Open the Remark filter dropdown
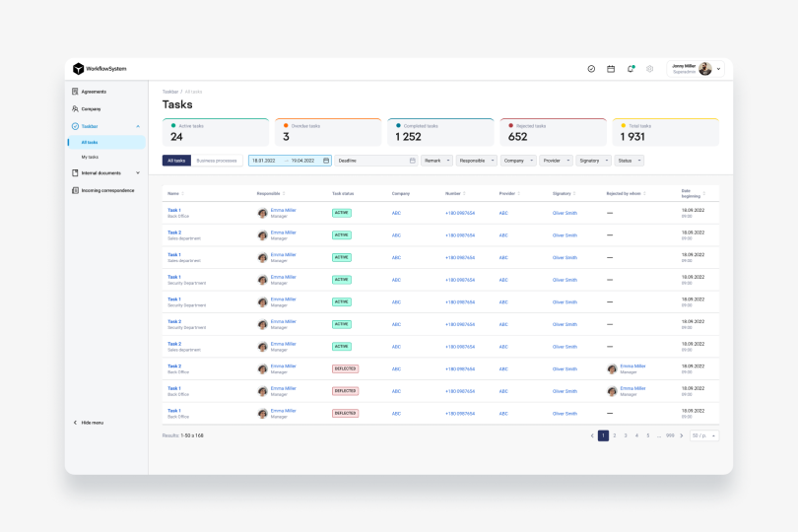Screen dimensions: 798x532 click(436, 160)
